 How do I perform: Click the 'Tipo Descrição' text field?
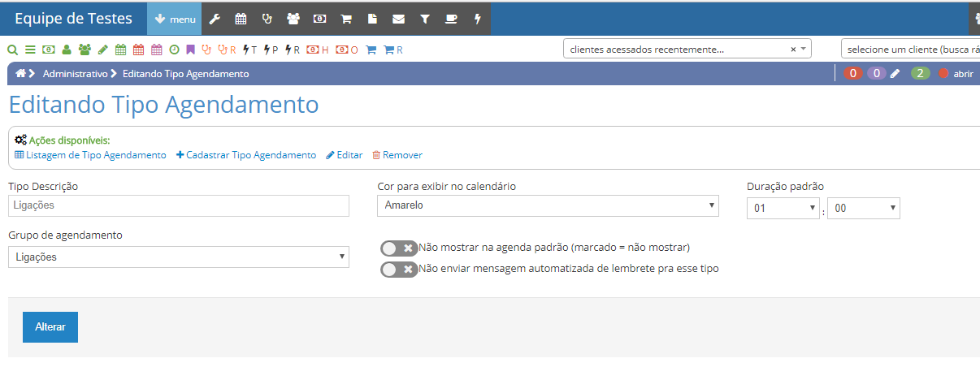178,206
